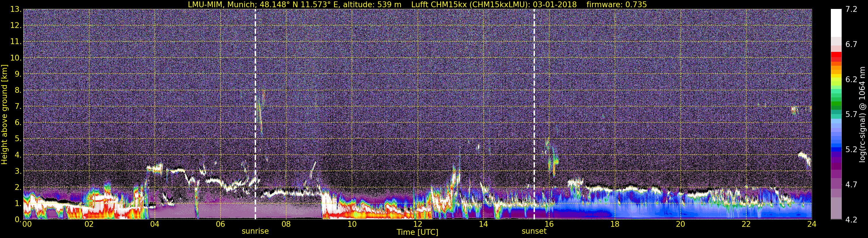Click the height axis tick label 1
Screen dimensions: 868x238
pyautogui.click(x=18, y=203)
